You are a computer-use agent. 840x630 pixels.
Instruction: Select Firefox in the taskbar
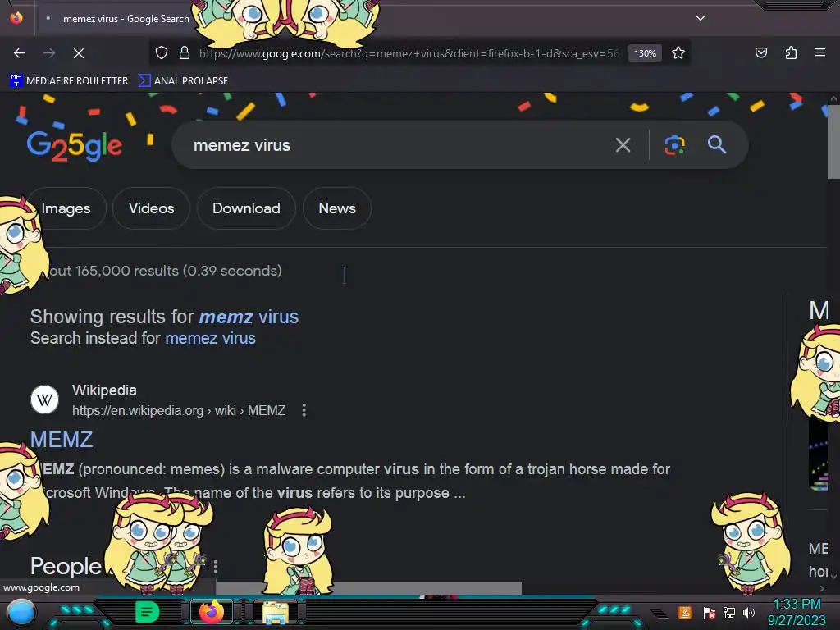[x=212, y=612]
